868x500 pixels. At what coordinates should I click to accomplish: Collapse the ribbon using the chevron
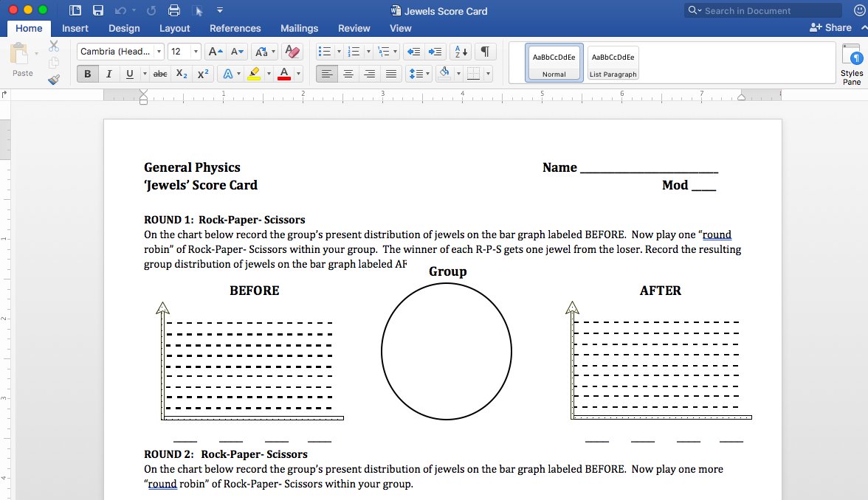pos(864,28)
